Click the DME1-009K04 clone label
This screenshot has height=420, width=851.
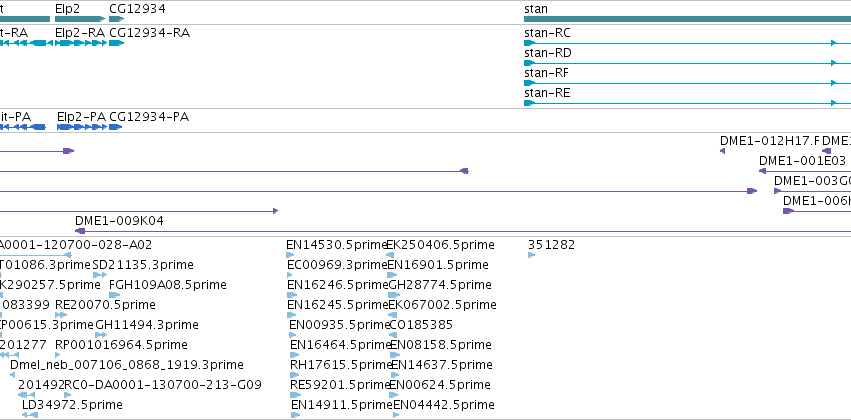pyautogui.click(x=119, y=221)
